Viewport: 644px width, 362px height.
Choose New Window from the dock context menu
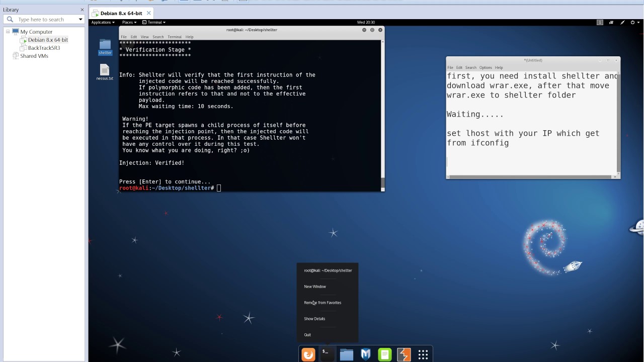tap(315, 287)
